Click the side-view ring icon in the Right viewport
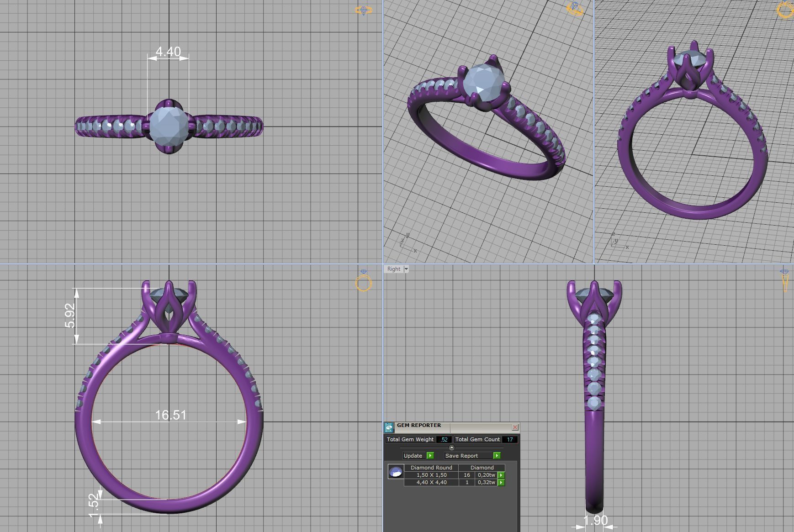794x532 pixels. click(785, 280)
